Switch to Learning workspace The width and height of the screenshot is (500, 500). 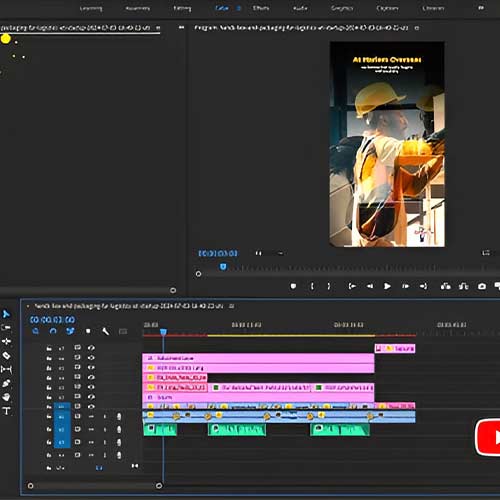pos(91,8)
